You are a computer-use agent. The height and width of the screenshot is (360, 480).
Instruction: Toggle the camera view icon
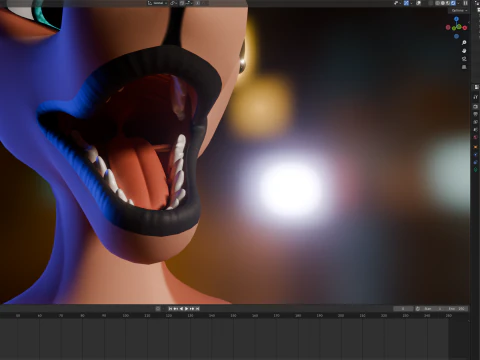click(464, 59)
